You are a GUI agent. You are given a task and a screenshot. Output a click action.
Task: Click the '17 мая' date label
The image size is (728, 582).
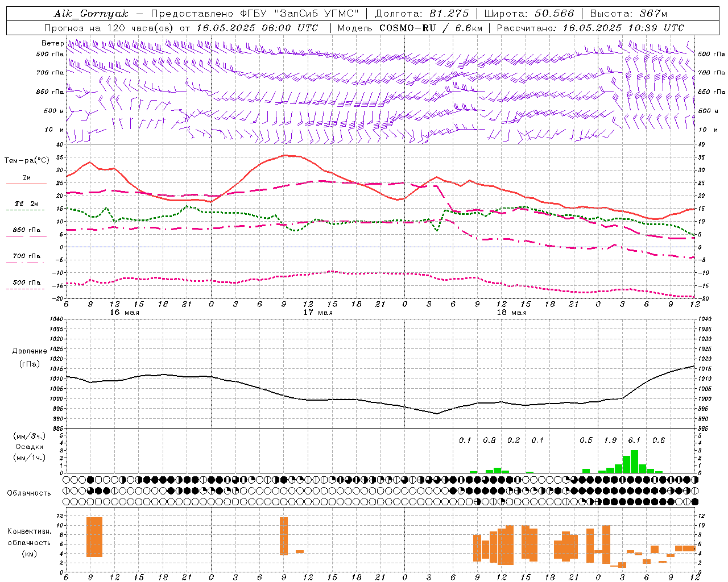click(318, 313)
